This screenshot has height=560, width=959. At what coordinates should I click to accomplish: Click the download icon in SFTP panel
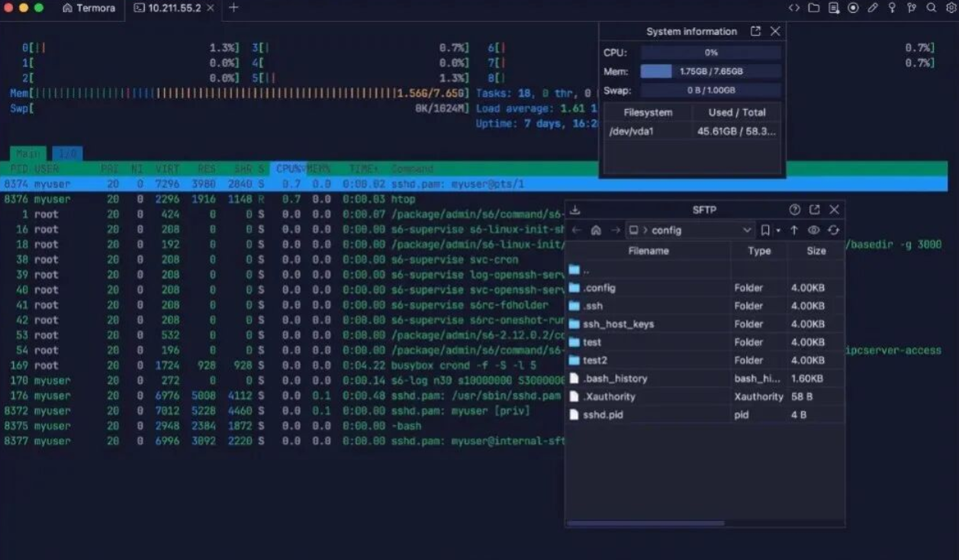pyautogui.click(x=575, y=210)
